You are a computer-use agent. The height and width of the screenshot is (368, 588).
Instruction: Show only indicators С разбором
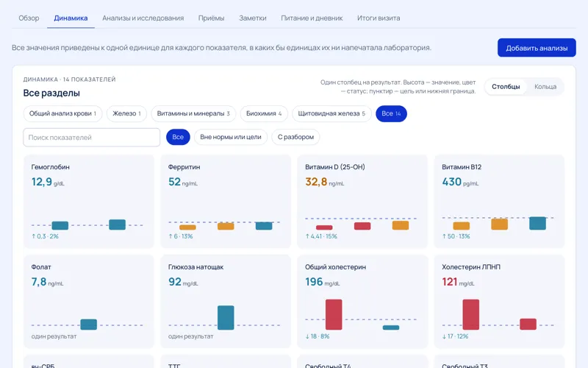click(295, 137)
